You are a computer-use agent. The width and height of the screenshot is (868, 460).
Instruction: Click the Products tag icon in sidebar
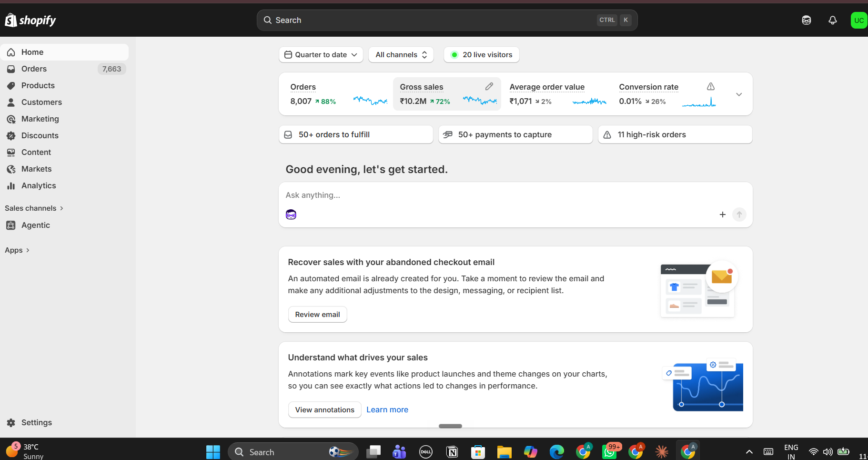point(11,86)
